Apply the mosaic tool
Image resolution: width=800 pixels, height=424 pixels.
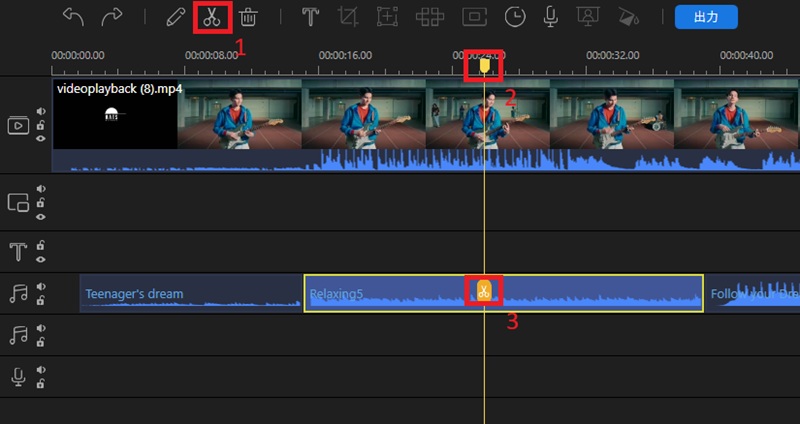pos(430,17)
